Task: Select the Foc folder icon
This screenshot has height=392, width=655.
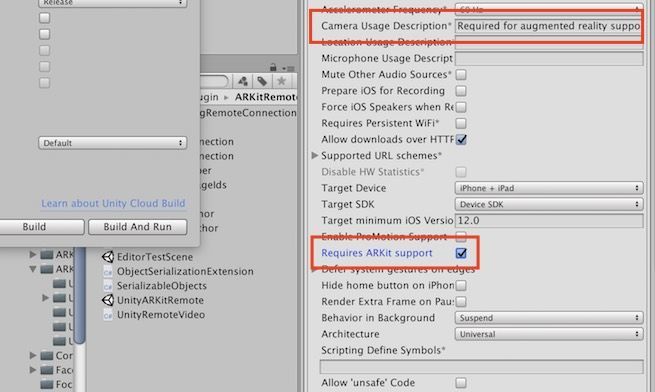Action: [46, 384]
